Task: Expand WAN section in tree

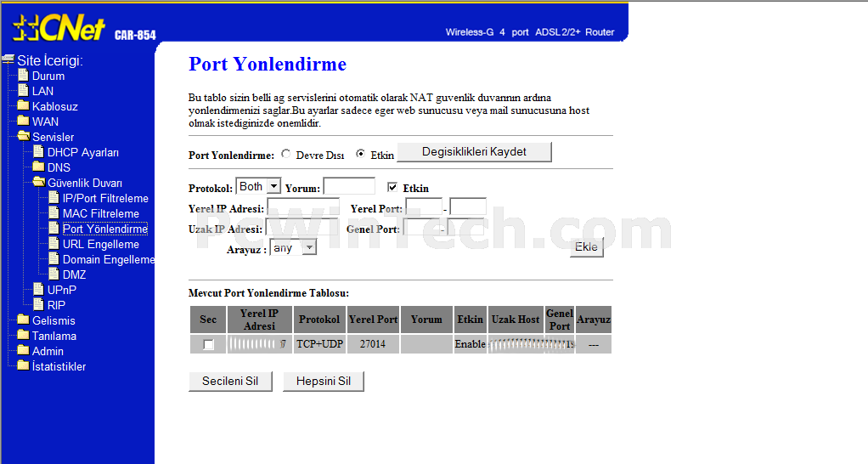Action: pos(45,122)
